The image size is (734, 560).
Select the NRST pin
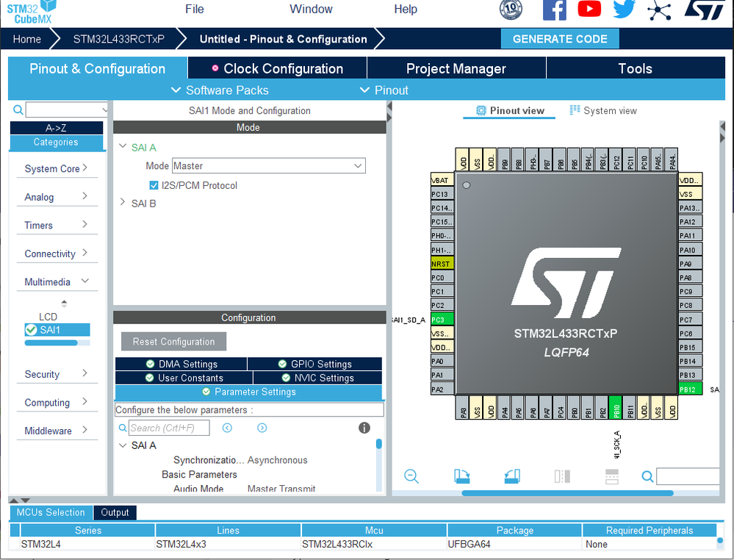[x=442, y=264]
